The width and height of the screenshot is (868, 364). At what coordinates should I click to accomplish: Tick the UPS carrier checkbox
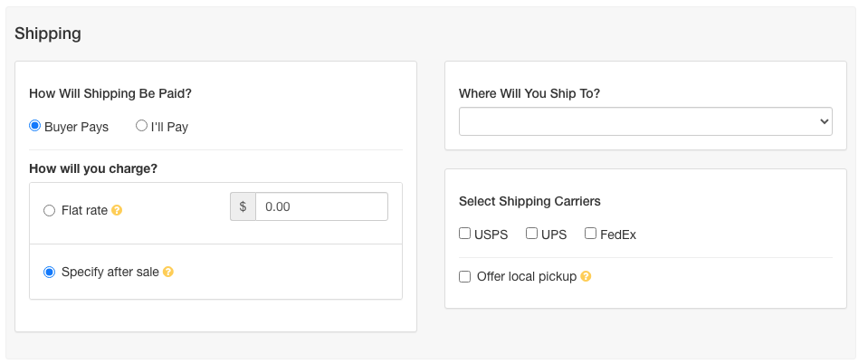(x=532, y=234)
